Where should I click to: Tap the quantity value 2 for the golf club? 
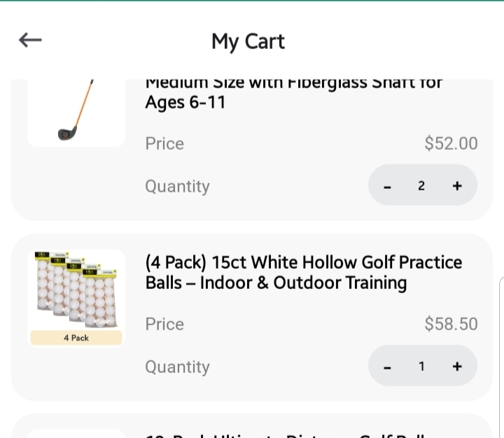click(x=421, y=186)
